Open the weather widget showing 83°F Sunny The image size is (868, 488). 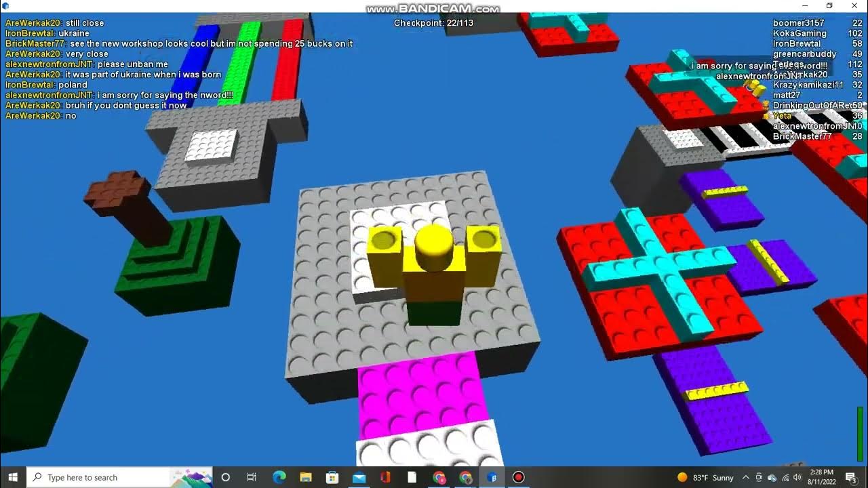(705, 477)
